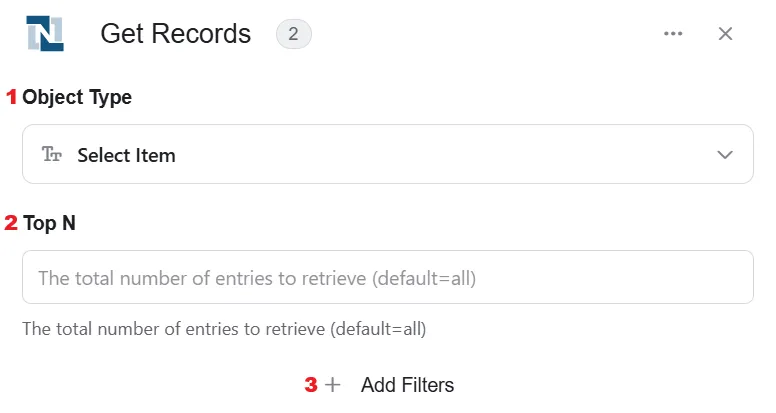Click the step number 2 badge

coord(293,34)
